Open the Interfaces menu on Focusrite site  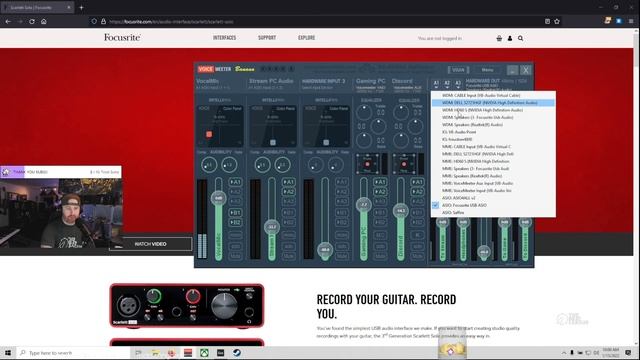tap(224, 38)
